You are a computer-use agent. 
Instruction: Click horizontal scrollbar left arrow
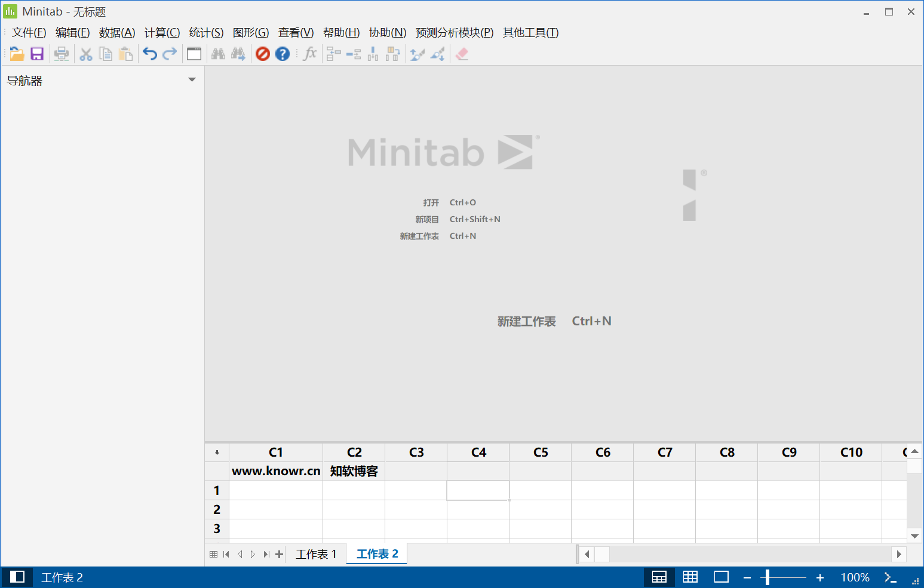tap(587, 555)
